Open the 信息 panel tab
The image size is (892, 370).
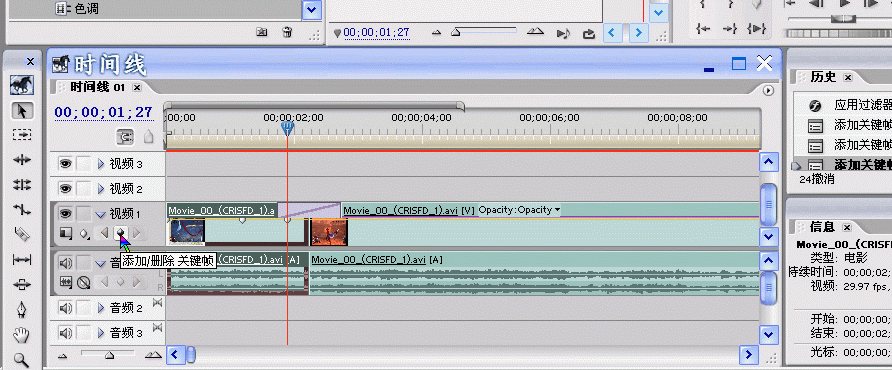822,227
